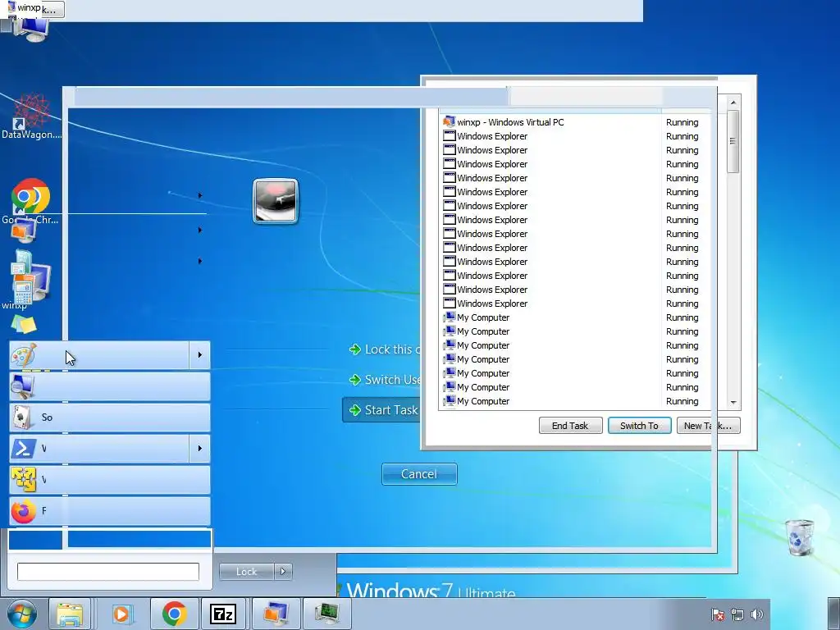Choose the Start Task Manager option
Viewport: 840px width, 630px height.
(x=382, y=410)
